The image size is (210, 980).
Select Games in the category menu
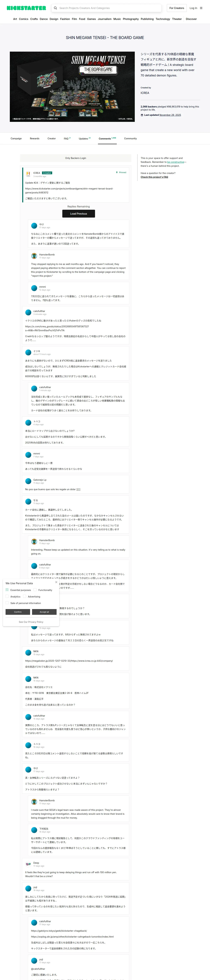[x=91, y=19]
